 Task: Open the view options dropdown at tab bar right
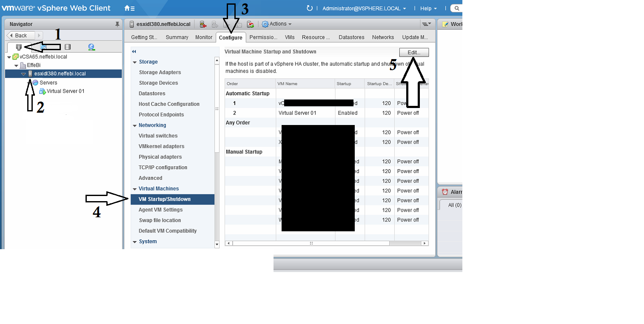coord(426,24)
